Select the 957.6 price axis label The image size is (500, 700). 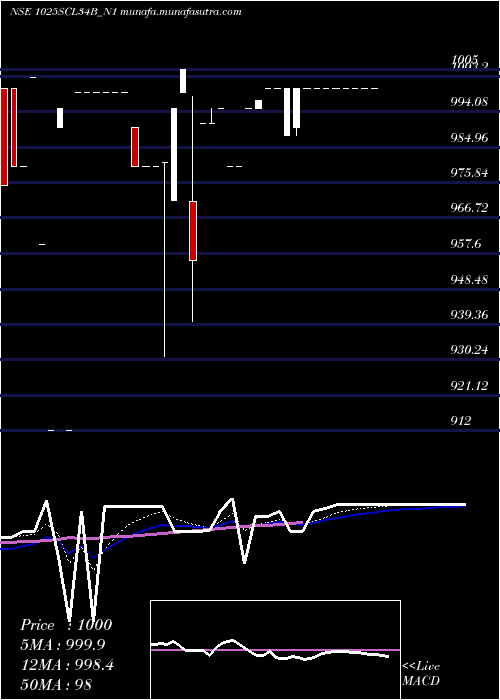coord(466,244)
